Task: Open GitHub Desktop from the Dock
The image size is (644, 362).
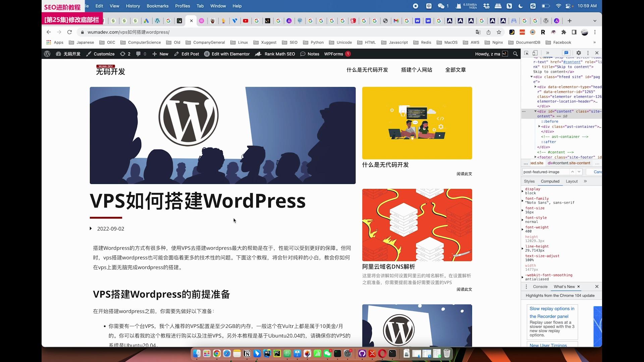Action: pos(362,353)
